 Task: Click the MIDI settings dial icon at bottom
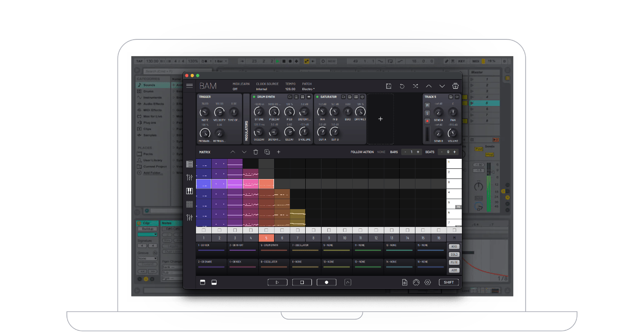click(x=416, y=283)
